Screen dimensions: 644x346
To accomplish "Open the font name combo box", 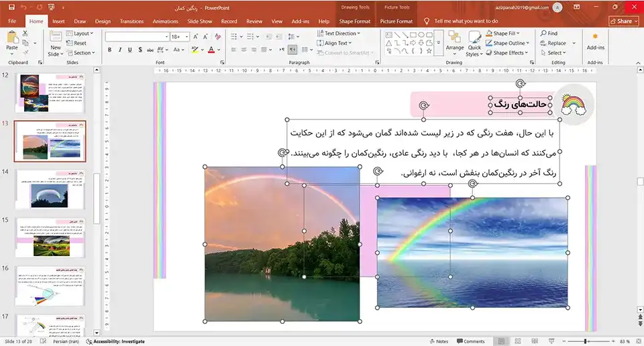I will (x=137, y=36).
